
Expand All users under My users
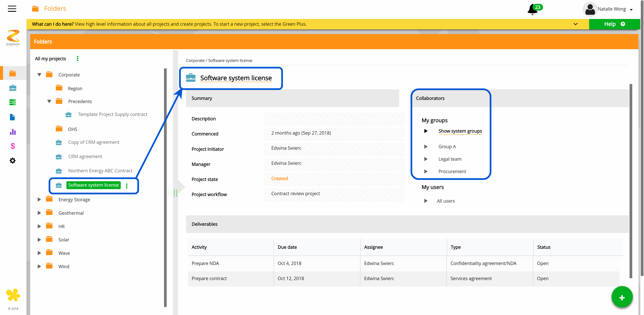coord(426,201)
